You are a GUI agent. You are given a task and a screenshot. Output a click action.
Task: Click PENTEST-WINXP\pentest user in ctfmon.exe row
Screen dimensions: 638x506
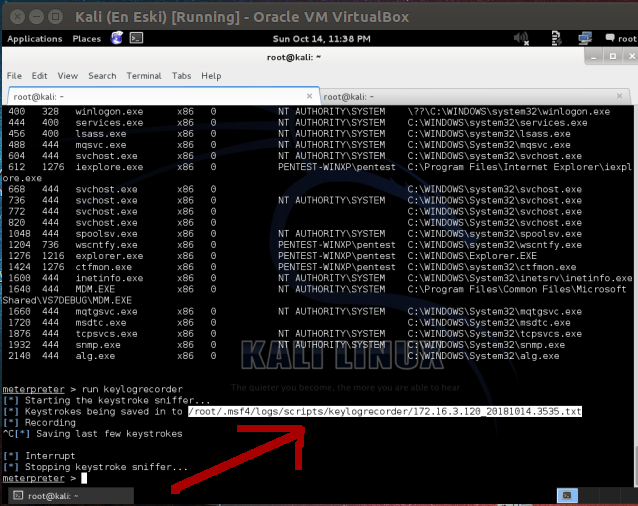[x=336, y=267]
